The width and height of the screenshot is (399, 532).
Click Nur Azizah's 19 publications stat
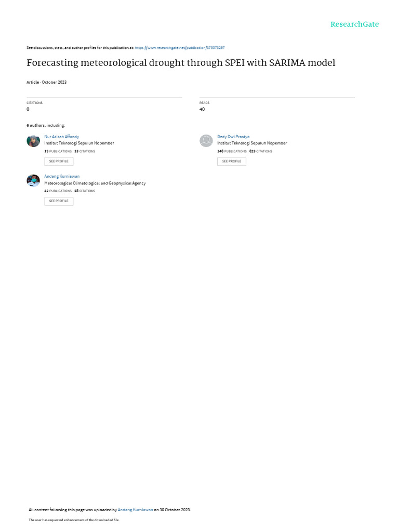click(x=58, y=151)
